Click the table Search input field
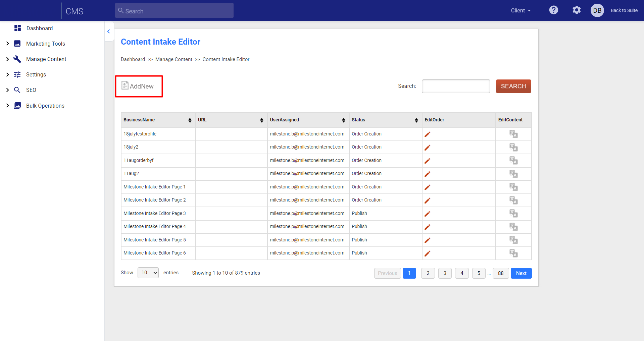 tap(456, 86)
